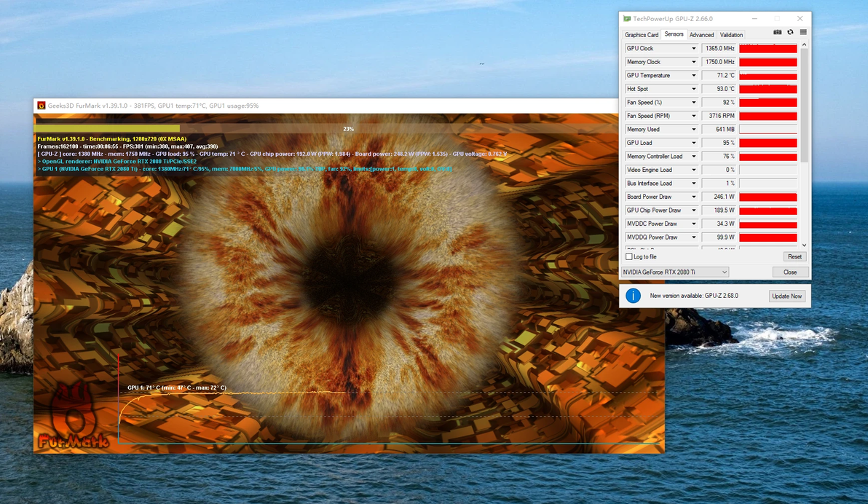Click the scroll up arrow in GPU-Z sensors
The image size is (868, 504).
(x=805, y=44)
